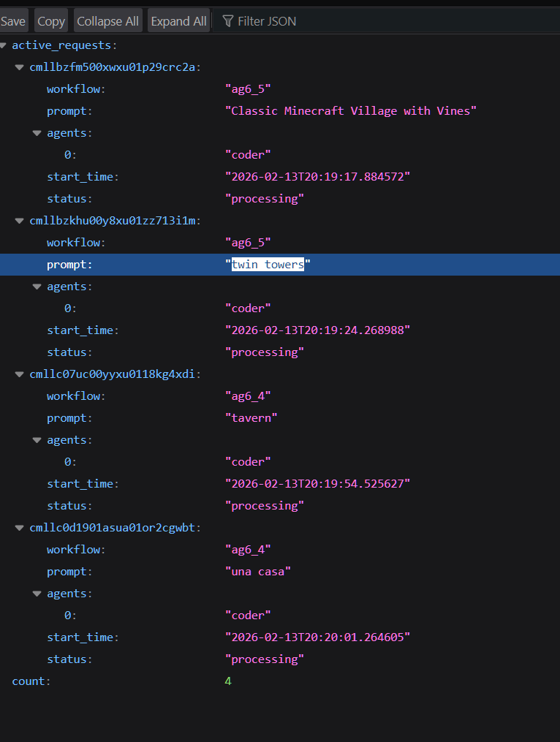This screenshot has width=560, height=742.
Task: Click "ag6_4" workflow of the tavern request
Action: 248,396
